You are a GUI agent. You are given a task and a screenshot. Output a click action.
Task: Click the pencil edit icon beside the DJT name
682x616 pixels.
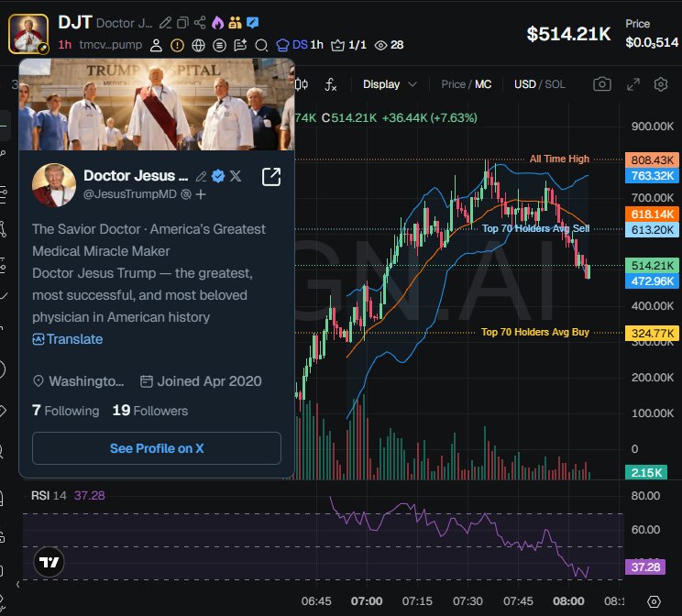point(165,22)
